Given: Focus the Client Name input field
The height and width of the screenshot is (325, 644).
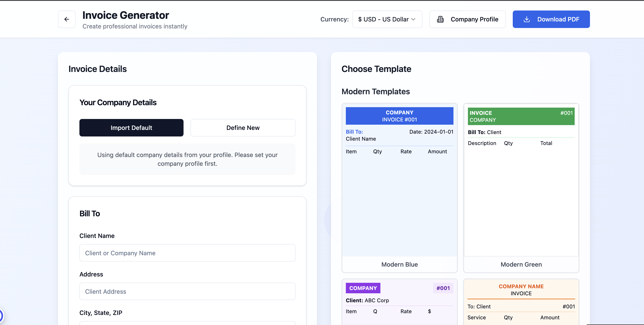Looking at the screenshot, I should pyautogui.click(x=187, y=253).
